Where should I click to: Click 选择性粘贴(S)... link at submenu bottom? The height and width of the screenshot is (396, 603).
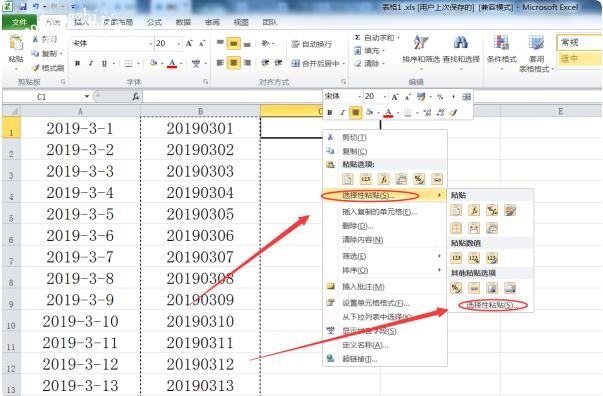pyautogui.click(x=492, y=305)
